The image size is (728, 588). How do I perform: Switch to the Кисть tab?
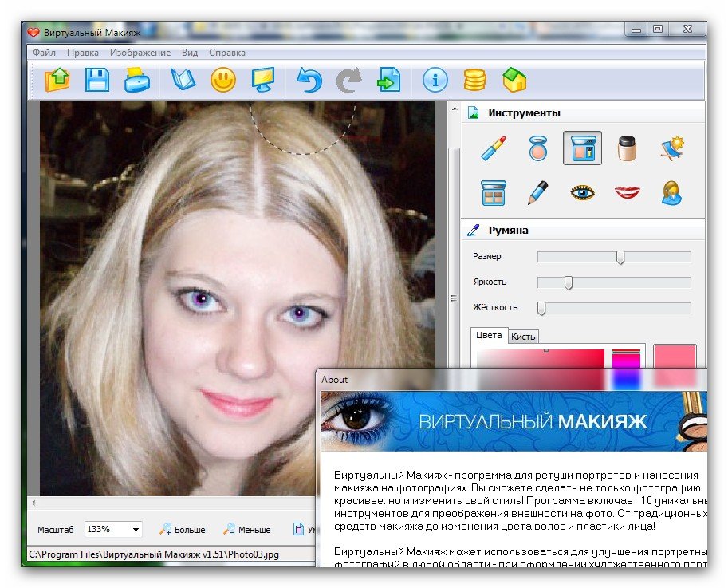pyautogui.click(x=523, y=336)
